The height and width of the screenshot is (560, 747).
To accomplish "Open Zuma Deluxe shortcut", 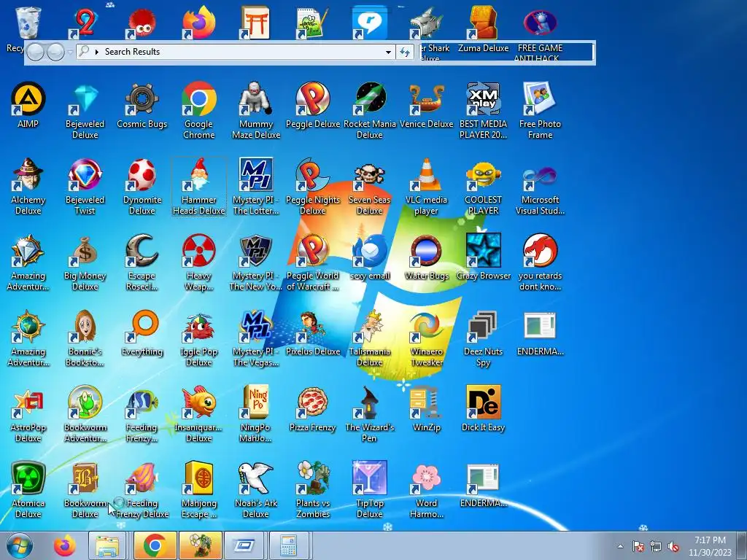I will [x=483, y=28].
